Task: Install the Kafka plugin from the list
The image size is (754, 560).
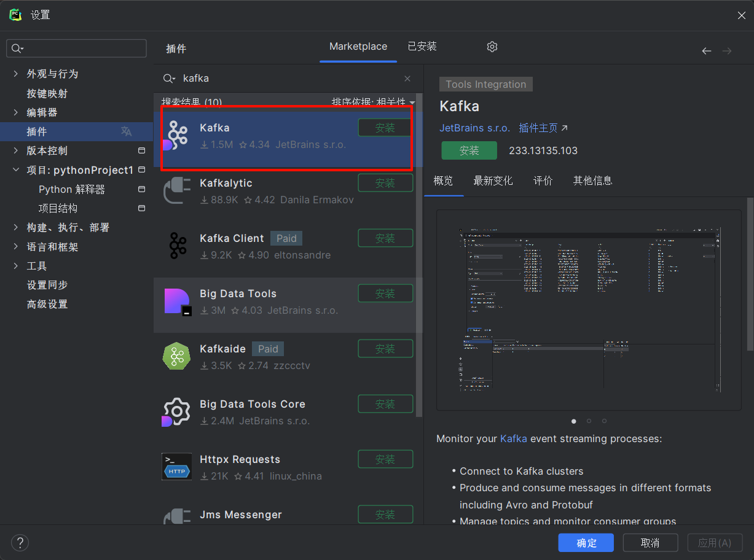Action: click(x=385, y=128)
